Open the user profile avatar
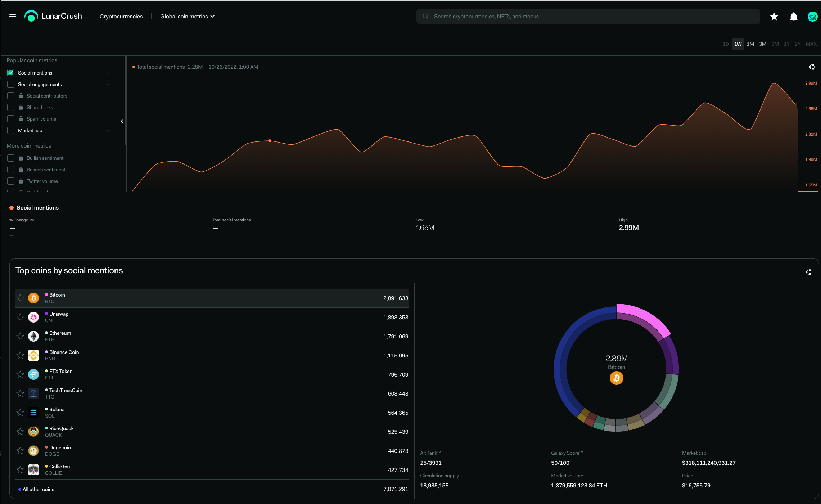 coord(812,17)
